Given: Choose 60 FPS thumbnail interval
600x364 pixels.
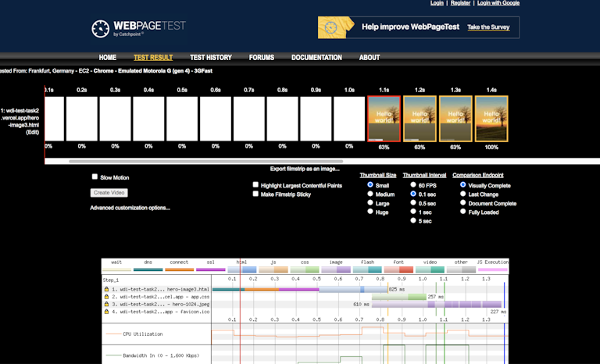Looking at the screenshot, I should pos(413,185).
